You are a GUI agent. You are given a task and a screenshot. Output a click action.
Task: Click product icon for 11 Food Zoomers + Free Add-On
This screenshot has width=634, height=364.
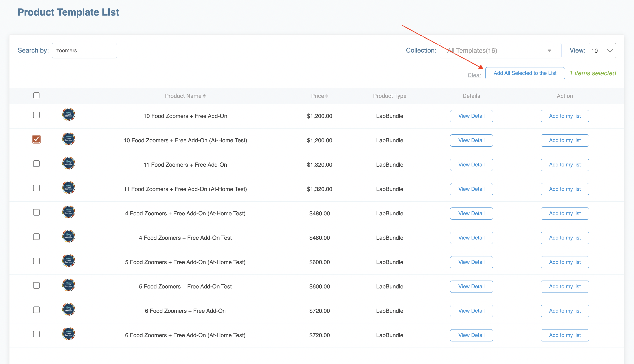click(69, 164)
